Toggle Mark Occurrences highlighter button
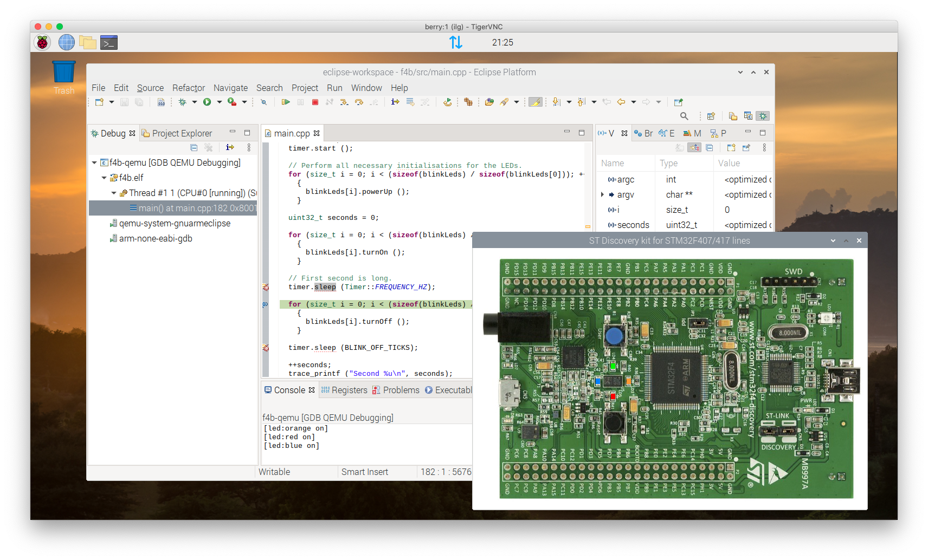 point(535,102)
